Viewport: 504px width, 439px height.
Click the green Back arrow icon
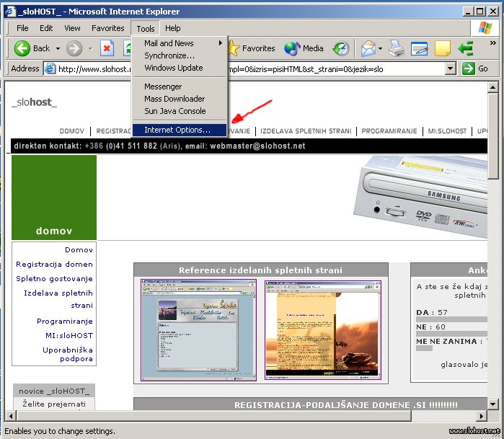(x=22, y=48)
